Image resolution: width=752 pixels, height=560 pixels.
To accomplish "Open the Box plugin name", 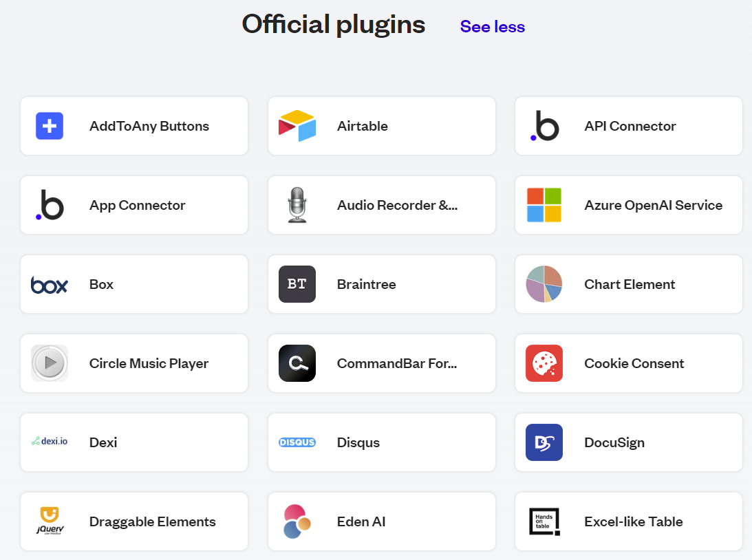I will 101,284.
